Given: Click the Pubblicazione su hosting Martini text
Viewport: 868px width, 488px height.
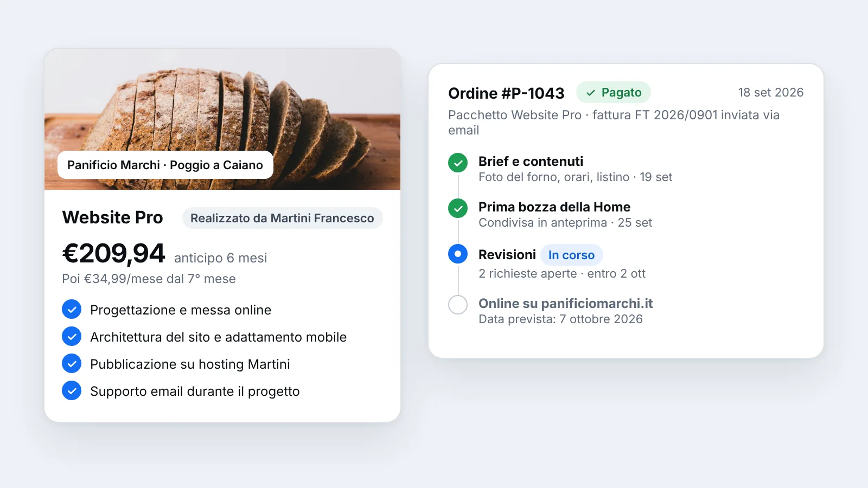Looking at the screenshot, I should (x=190, y=364).
